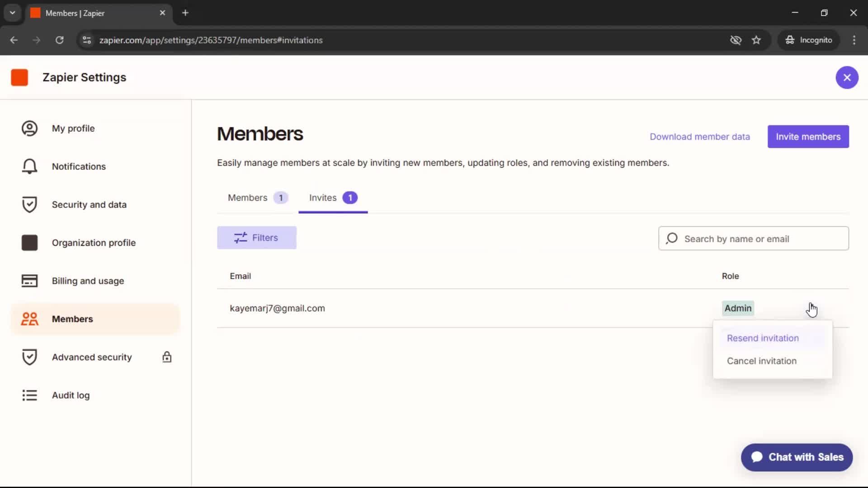Click the Notifications bell icon
This screenshot has width=868, height=488.
(29, 166)
